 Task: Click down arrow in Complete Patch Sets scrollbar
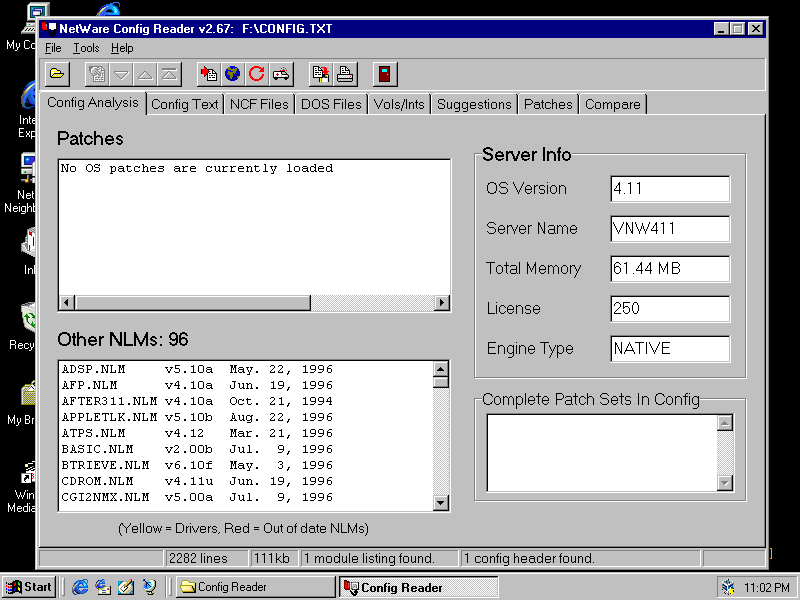click(x=725, y=483)
